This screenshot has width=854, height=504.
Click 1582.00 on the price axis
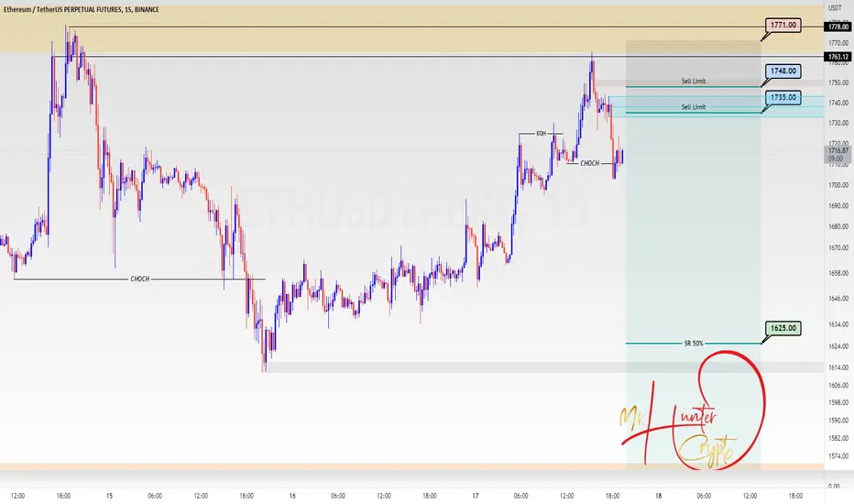click(x=838, y=438)
